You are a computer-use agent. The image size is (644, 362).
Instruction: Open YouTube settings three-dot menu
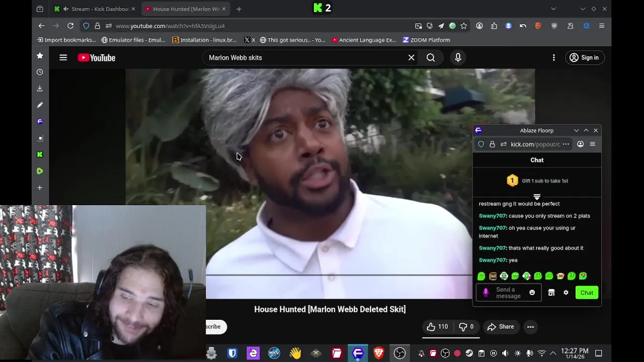coord(553,58)
